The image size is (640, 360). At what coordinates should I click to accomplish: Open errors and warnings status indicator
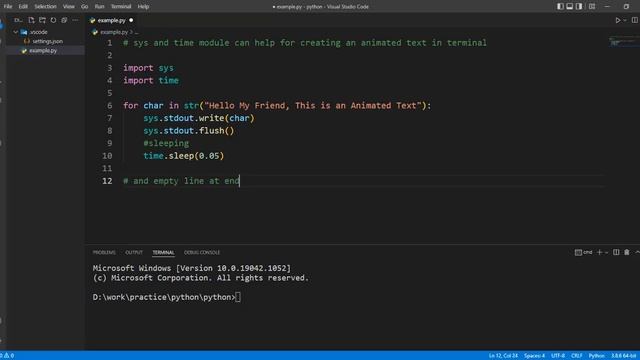[x=7, y=356]
